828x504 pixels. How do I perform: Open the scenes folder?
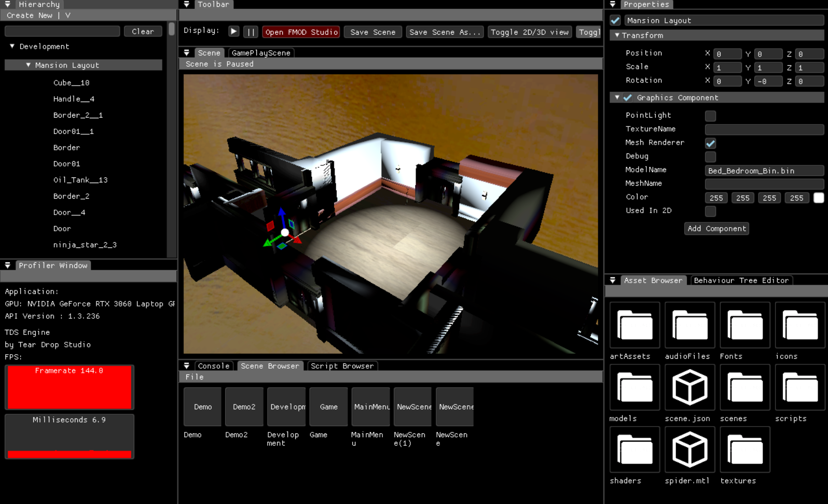744,387
